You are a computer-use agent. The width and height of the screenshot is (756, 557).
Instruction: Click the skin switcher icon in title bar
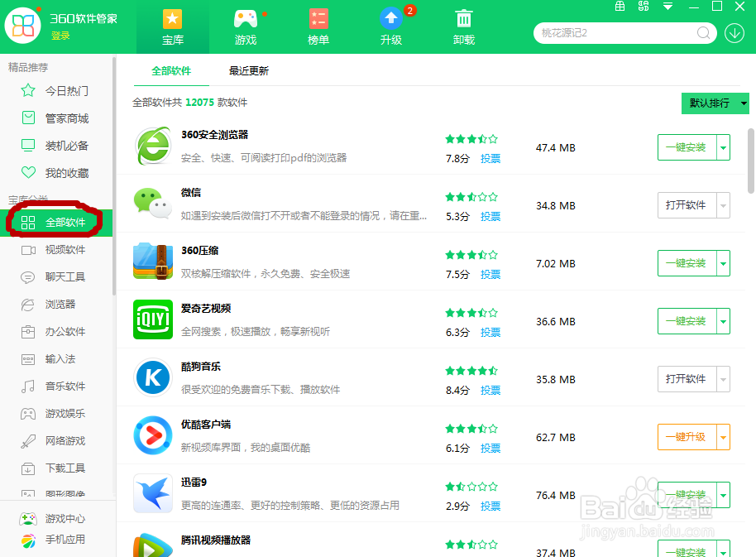(x=644, y=7)
